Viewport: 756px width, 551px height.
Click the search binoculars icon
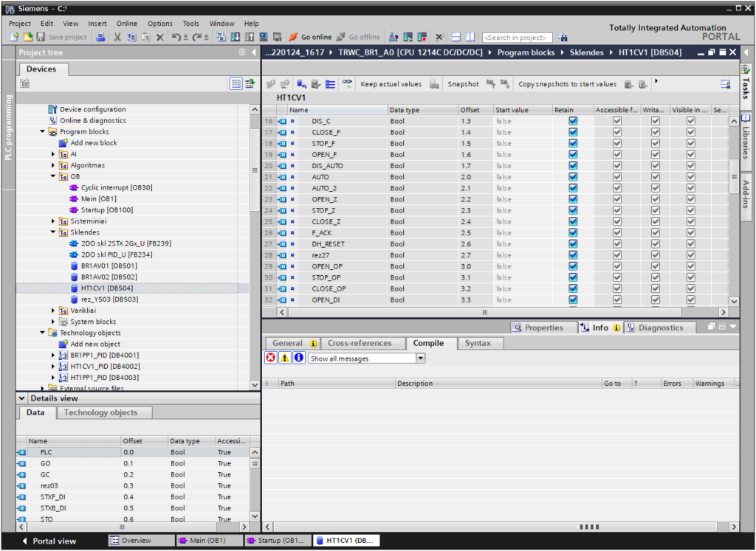pos(562,37)
